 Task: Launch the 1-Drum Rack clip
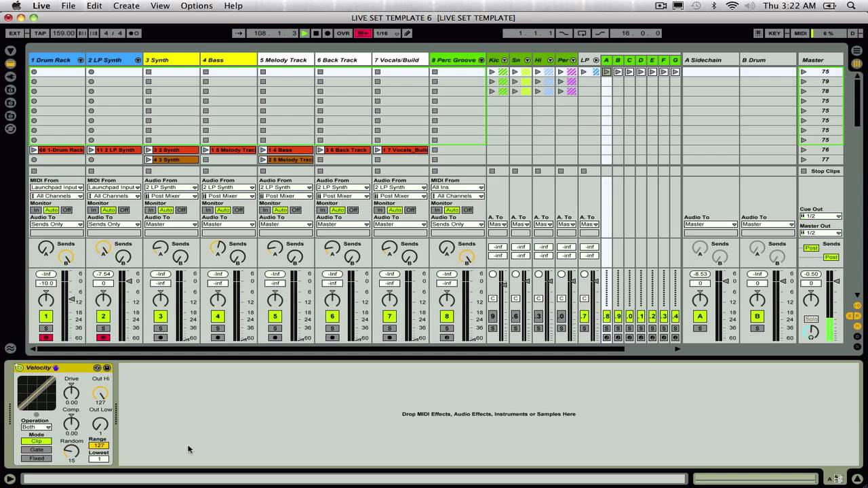click(35, 150)
